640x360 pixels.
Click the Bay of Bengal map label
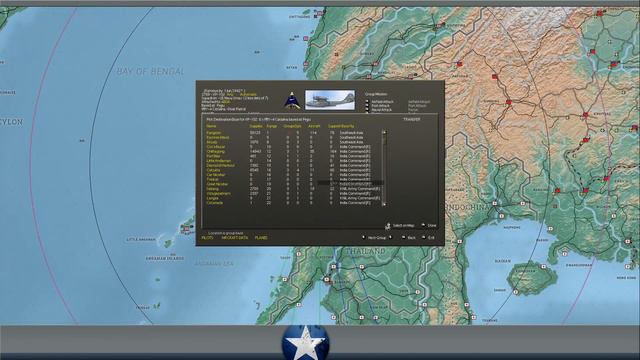[x=151, y=72]
